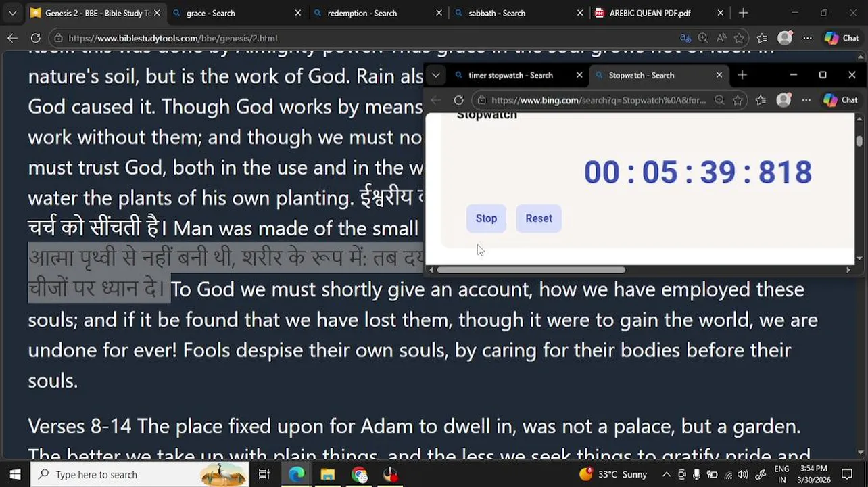
Task: Expand the tab list dropdown in Stopwatch window
Action: click(x=436, y=75)
